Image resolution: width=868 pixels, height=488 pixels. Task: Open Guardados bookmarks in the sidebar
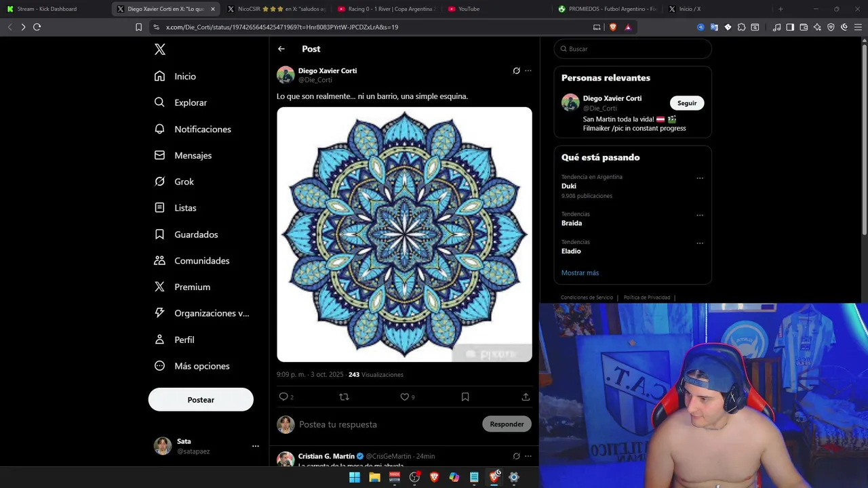click(186, 235)
